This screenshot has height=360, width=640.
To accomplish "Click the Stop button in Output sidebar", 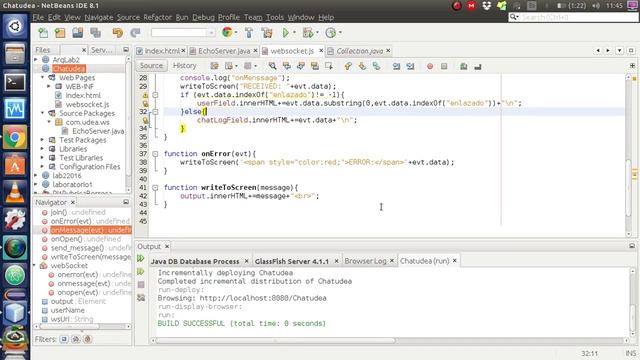I will 141,284.
